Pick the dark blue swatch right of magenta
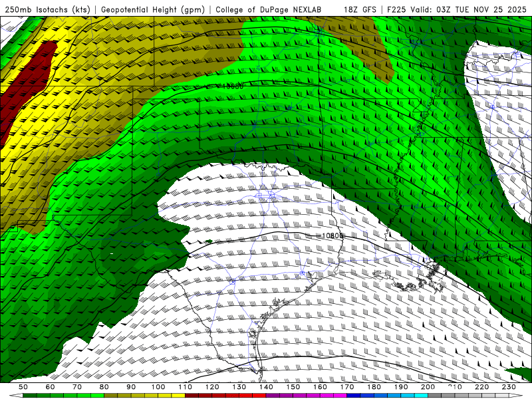 click(354, 396)
